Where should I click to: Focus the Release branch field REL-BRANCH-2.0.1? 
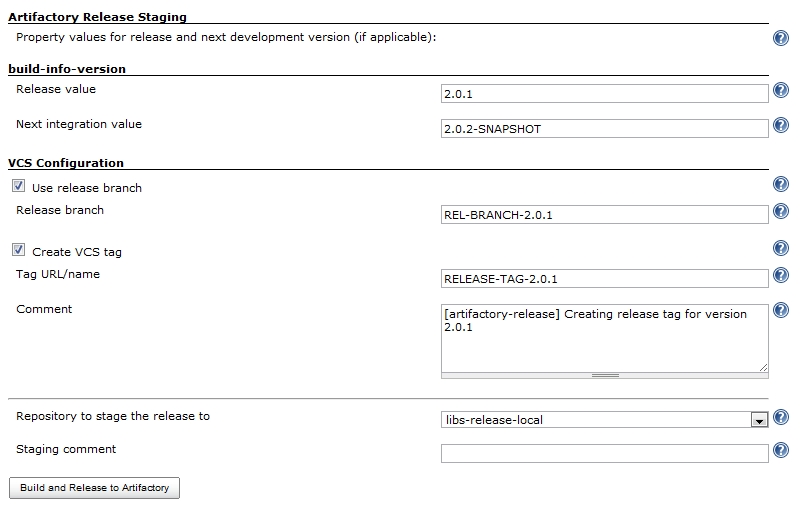point(605,215)
